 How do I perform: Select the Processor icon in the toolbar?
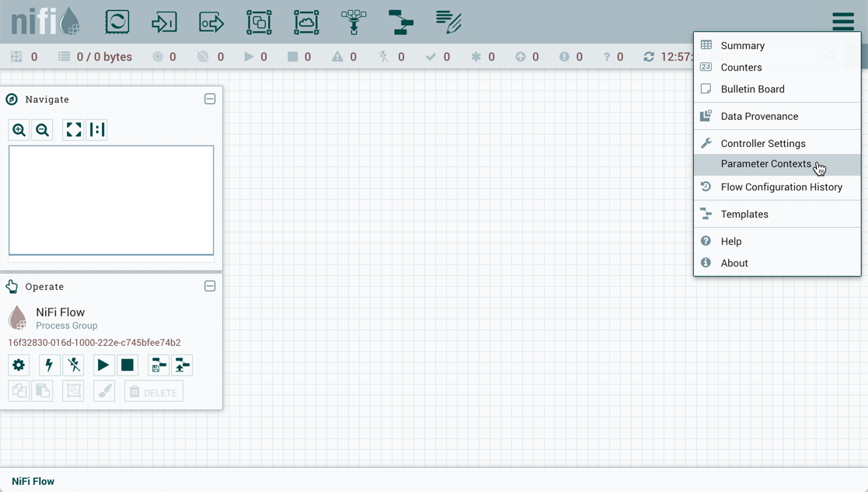[117, 22]
